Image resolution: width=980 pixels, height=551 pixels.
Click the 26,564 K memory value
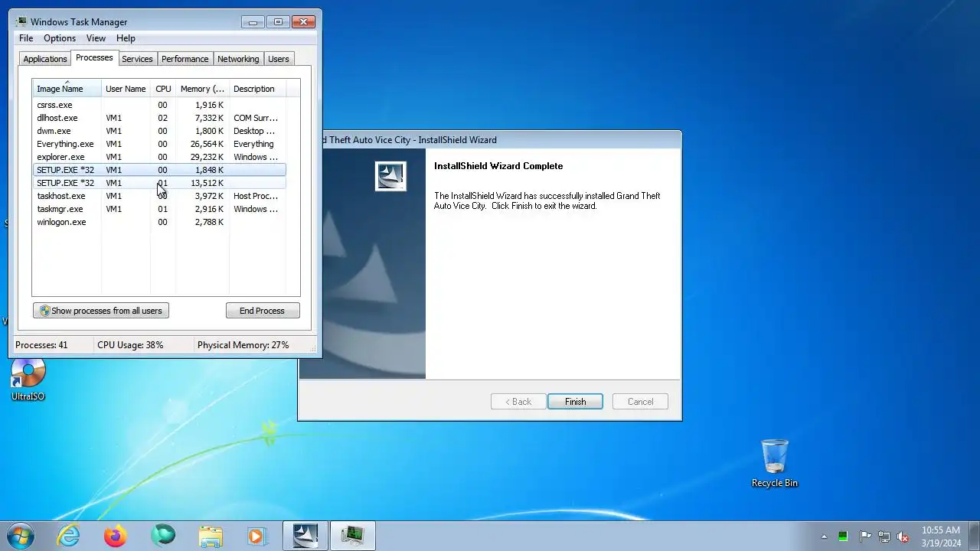click(207, 144)
